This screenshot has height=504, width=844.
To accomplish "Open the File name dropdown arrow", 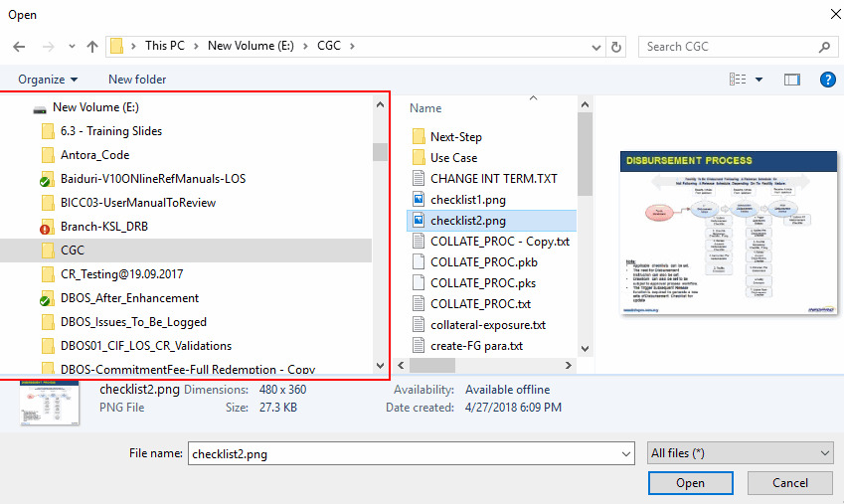I will 626,454.
